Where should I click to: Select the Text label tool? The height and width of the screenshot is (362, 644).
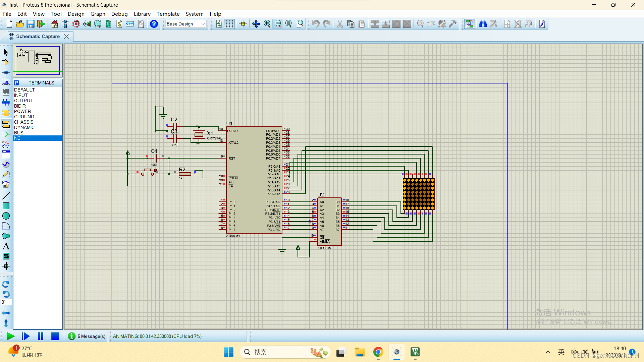[x=6, y=246]
